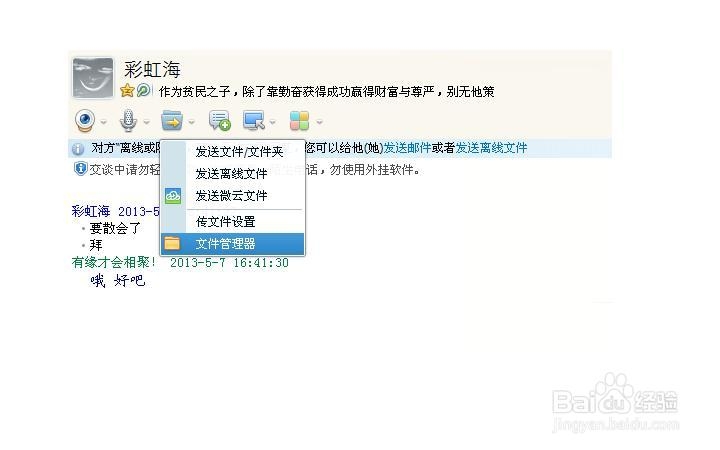This screenshot has height=450, width=720.
Task: Click the yellow star icon under name
Action: 127,90
